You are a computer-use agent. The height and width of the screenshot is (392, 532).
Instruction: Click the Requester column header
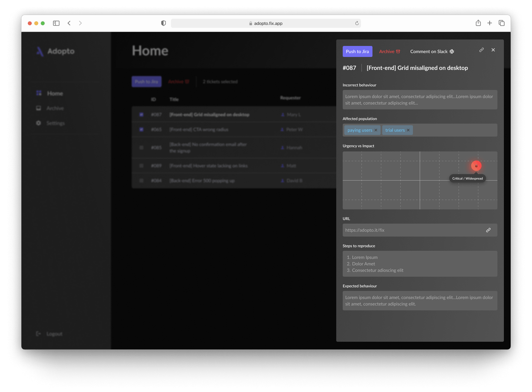pos(290,98)
